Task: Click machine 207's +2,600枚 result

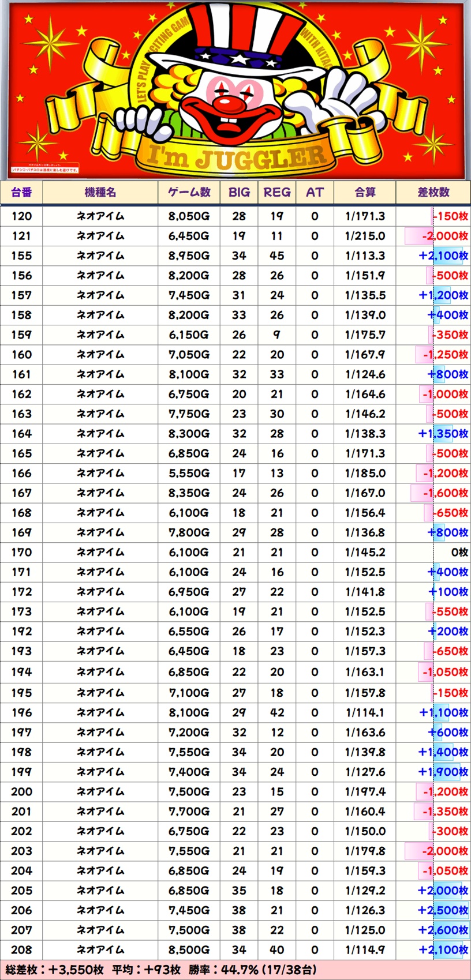Action: click(x=443, y=930)
